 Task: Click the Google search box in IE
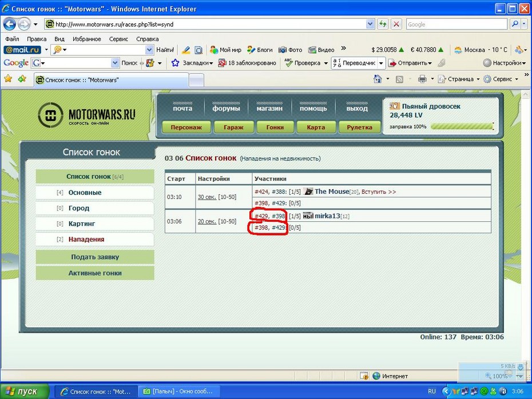456,24
